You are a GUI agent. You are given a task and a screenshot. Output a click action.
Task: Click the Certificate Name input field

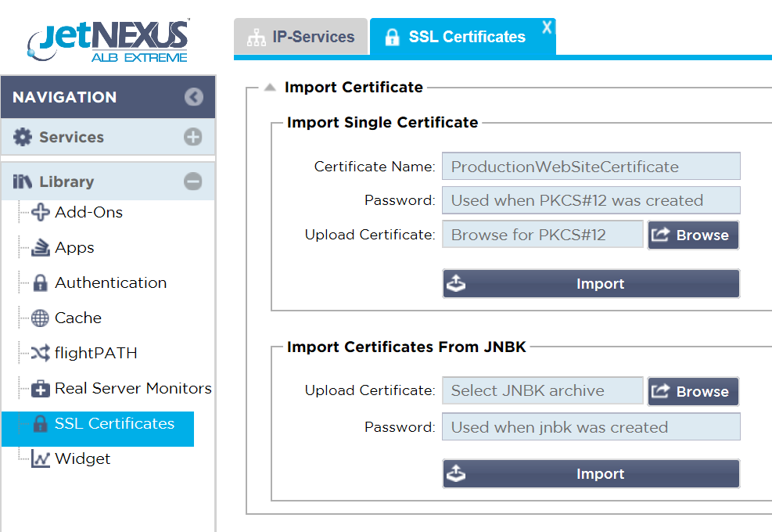[591, 167]
